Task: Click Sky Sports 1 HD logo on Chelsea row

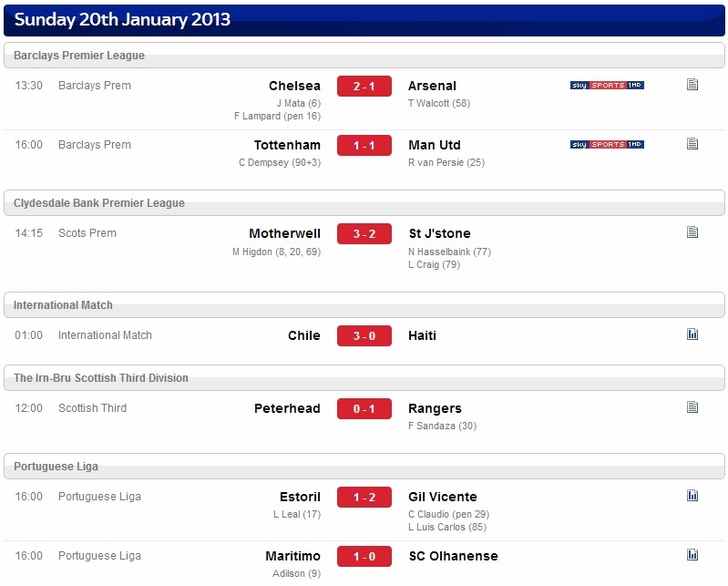Action: coord(607,86)
